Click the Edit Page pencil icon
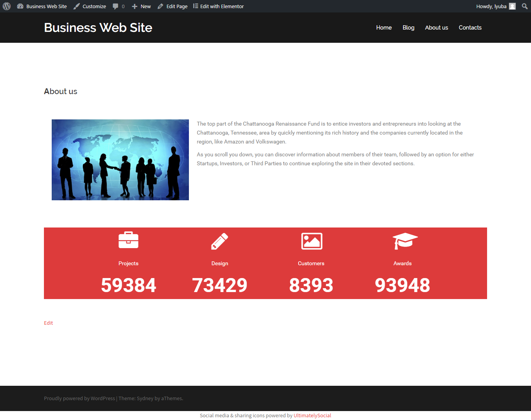Image resolution: width=531 pixels, height=420 pixels. point(160,6)
